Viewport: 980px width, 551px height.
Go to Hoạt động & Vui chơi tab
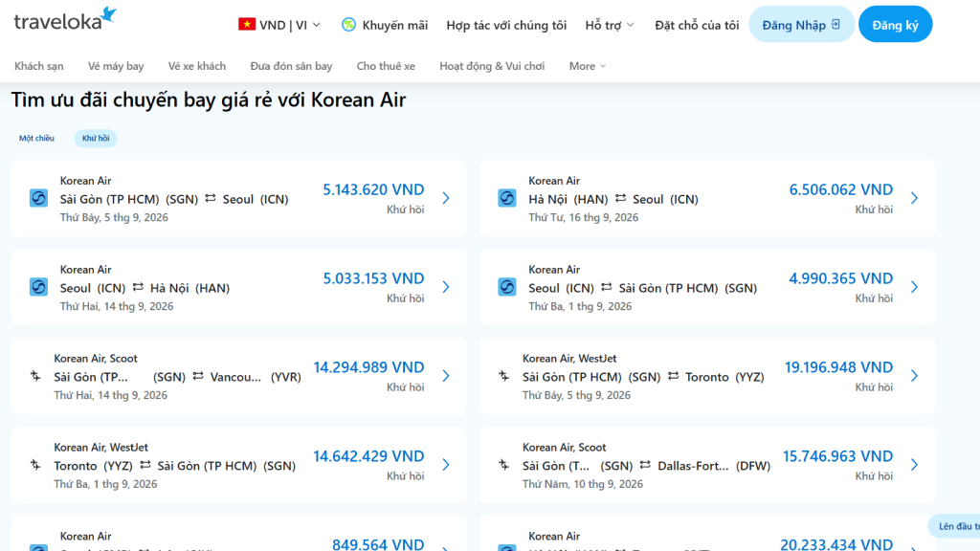click(492, 66)
